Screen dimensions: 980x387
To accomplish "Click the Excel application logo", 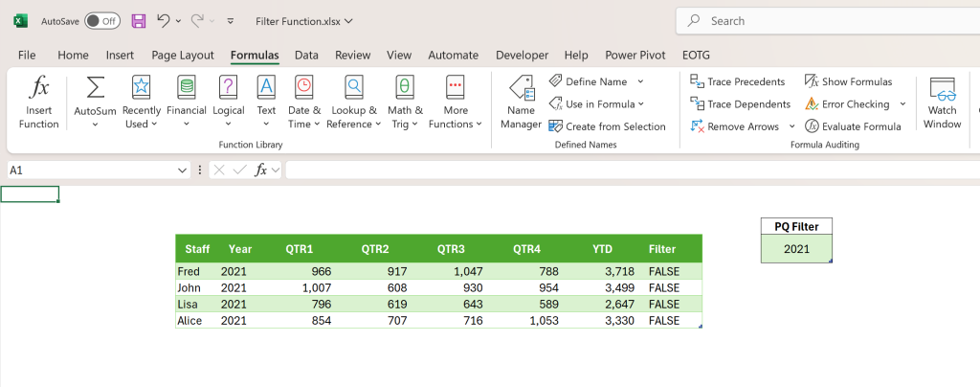I will pyautogui.click(x=21, y=21).
